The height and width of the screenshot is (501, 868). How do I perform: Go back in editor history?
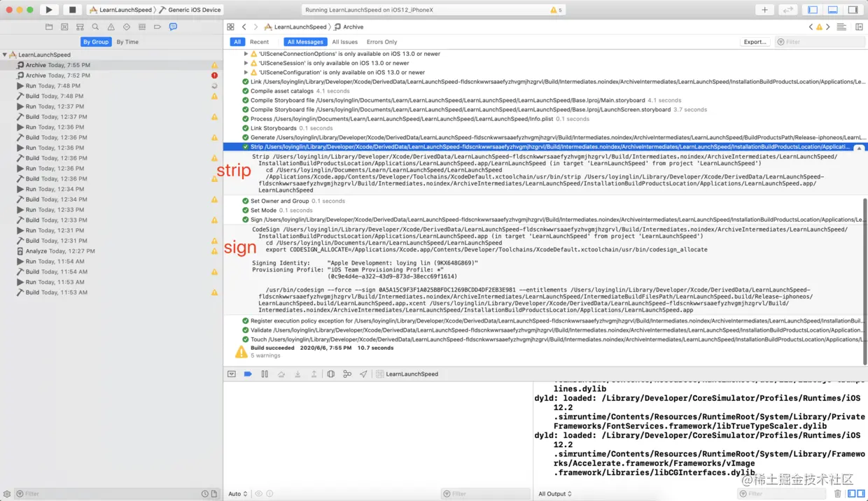(244, 27)
